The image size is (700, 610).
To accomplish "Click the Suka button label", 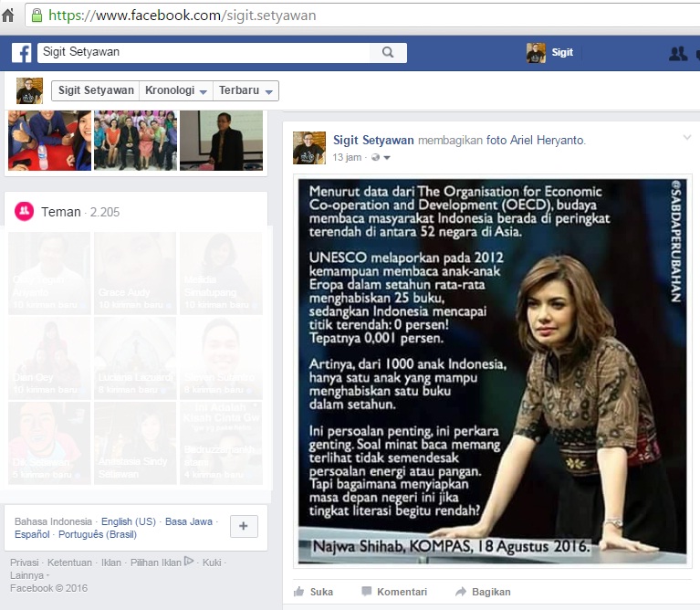I will pos(321,592).
